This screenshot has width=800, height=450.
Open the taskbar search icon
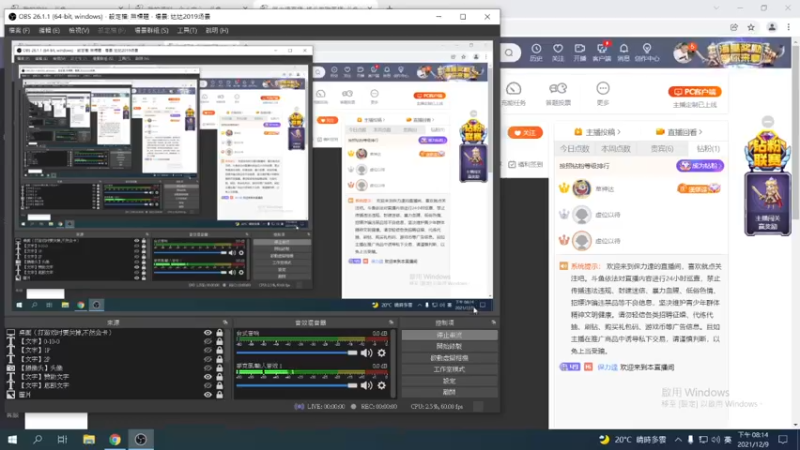tap(37, 439)
